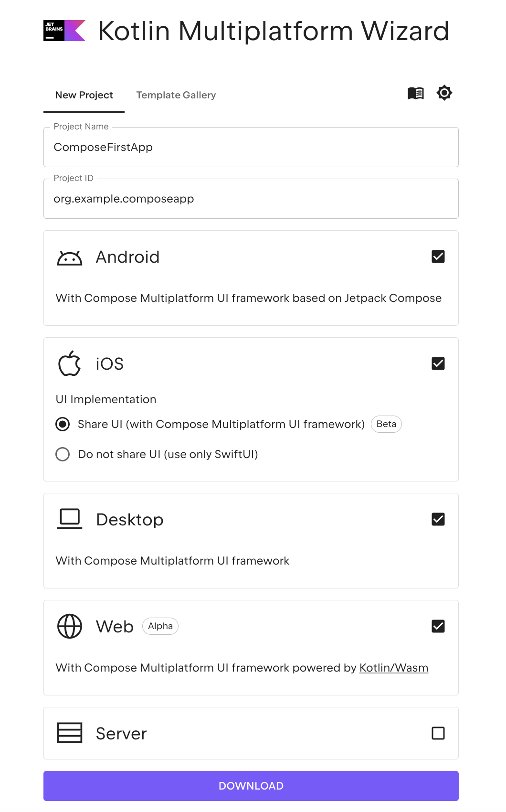
Task: Uncheck the Desktop platform checkbox
Action: [438, 519]
